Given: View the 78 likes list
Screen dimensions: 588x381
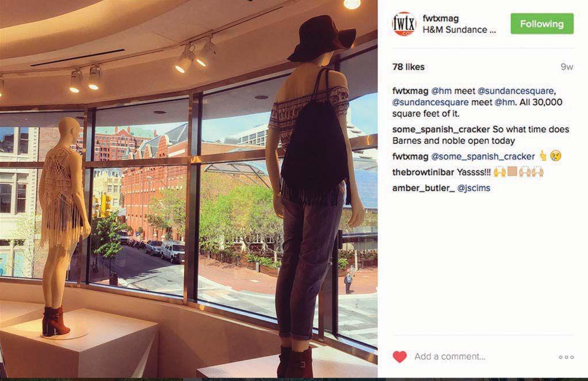Looking at the screenshot, I should (408, 67).
